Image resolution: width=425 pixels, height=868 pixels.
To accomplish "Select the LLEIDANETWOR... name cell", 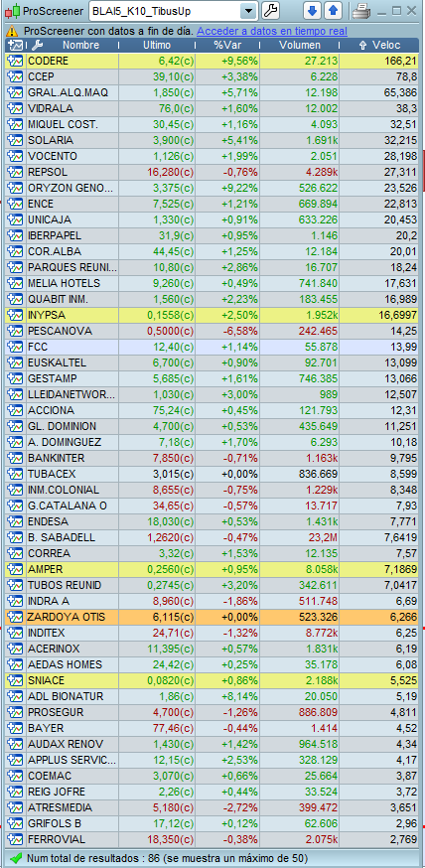I will (x=72, y=394).
